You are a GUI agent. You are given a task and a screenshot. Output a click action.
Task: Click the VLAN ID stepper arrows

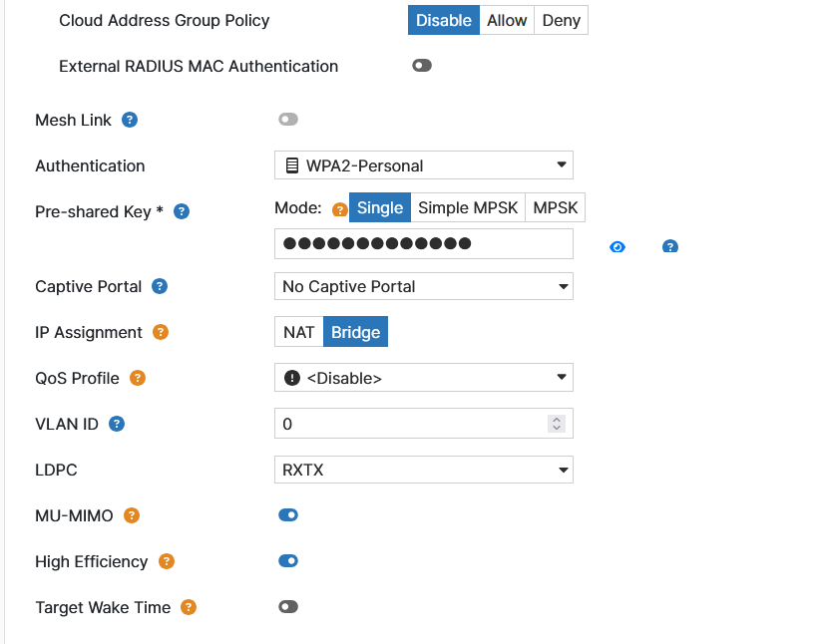click(x=557, y=424)
